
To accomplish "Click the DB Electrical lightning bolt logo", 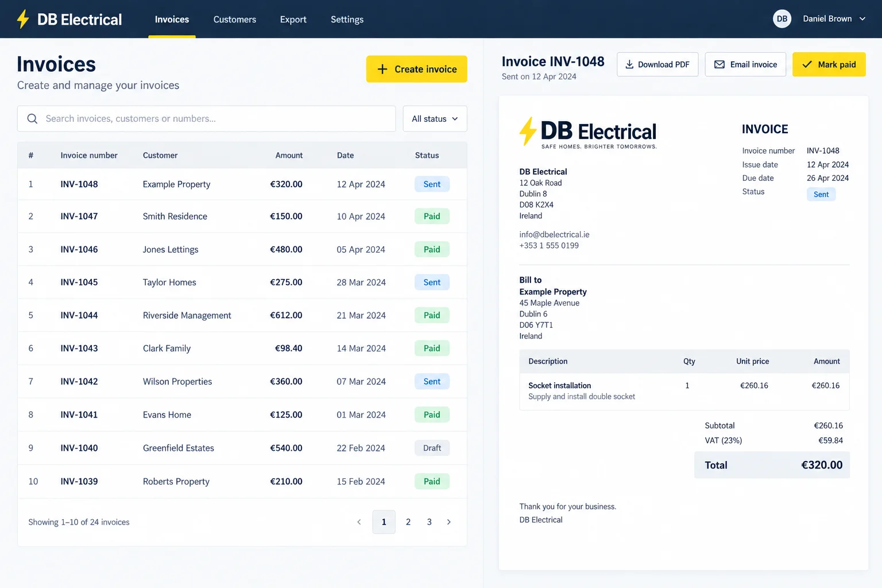I will 23,19.
